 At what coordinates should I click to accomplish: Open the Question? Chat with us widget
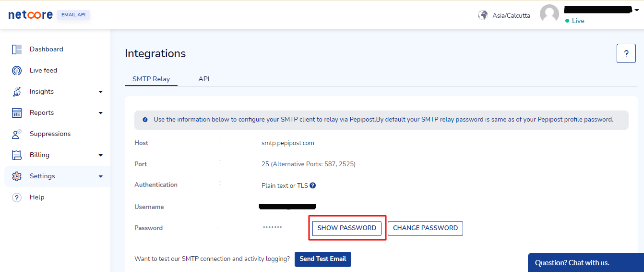(586, 262)
